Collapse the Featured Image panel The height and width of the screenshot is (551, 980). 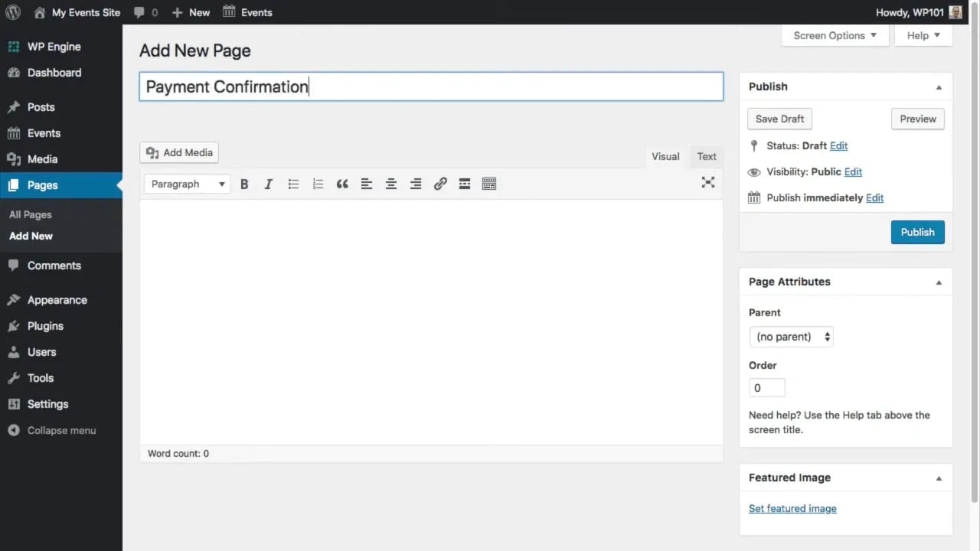939,478
